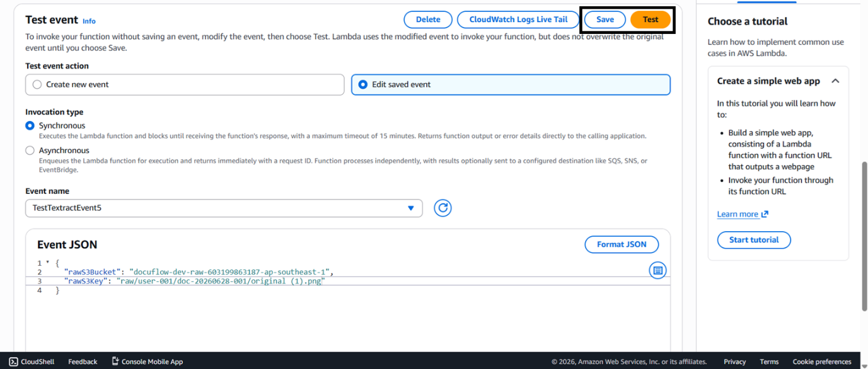Choose the Asynchronous invocation type
This screenshot has width=868, height=369.
pos(30,150)
